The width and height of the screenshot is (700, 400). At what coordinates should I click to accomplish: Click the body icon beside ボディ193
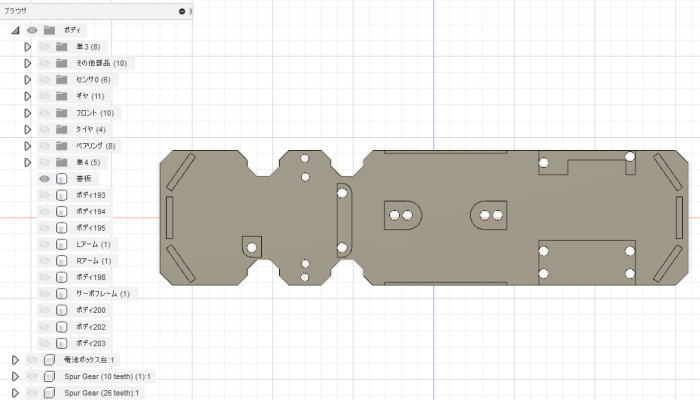pos(62,195)
